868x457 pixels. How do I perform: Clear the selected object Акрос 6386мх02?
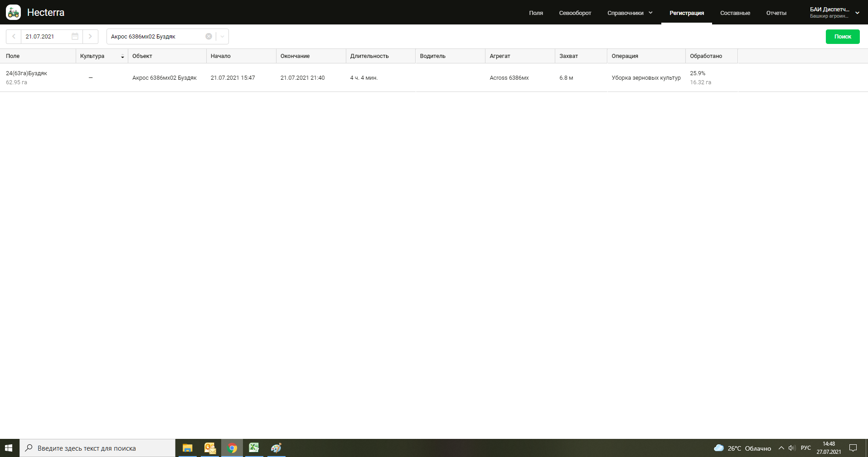209,37
